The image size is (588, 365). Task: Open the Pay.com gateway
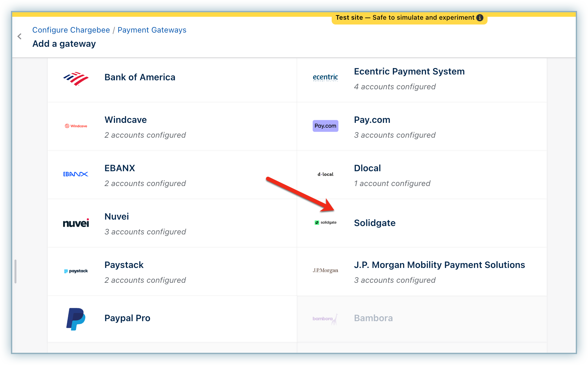pos(372,120)
